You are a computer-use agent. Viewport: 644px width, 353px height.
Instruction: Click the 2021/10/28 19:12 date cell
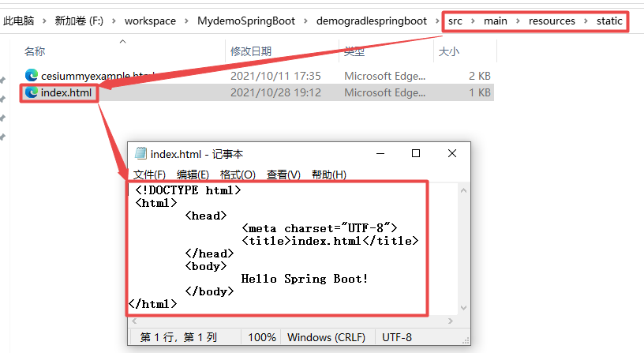tap(275, 93)
